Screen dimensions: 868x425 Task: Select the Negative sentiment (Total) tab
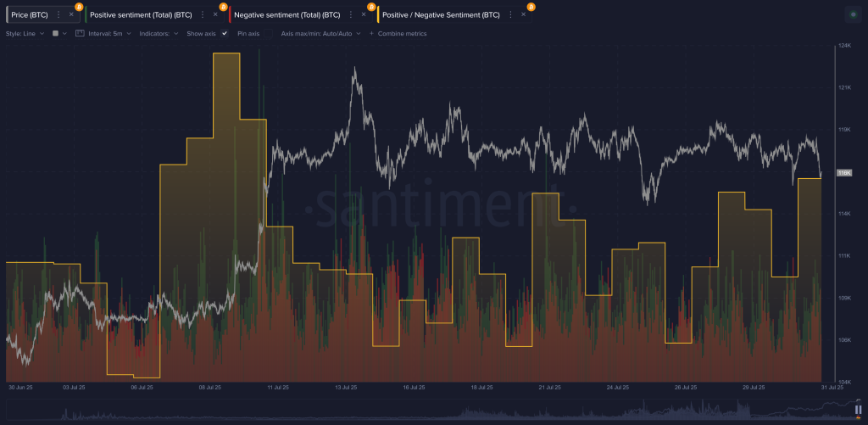click(x=287, y=14)
